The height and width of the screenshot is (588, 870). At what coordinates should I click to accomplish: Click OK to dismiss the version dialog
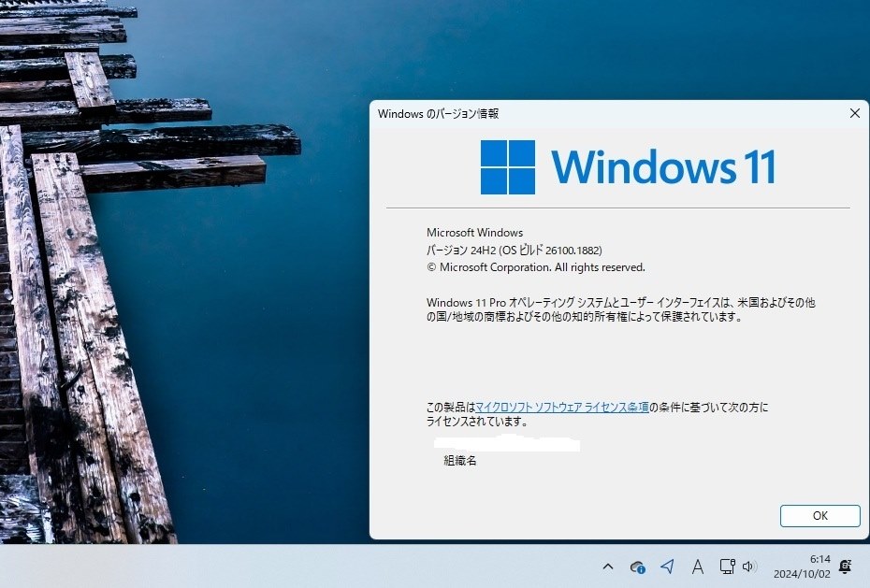(819, 515)
